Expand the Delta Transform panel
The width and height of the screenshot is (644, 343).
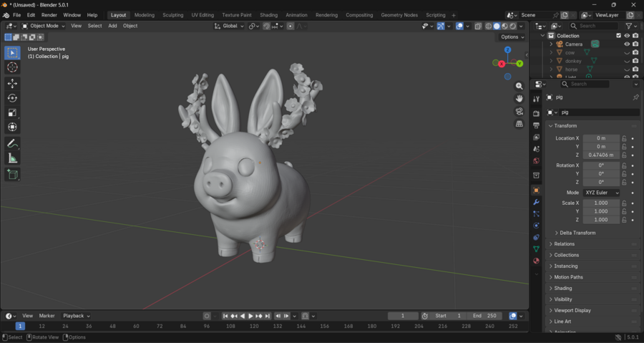(x=577, y=233)
